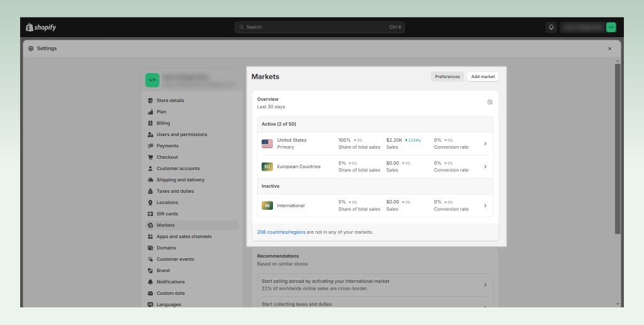Click the Add market button
The image size is (644, 325).
click(x=483, y=76)
